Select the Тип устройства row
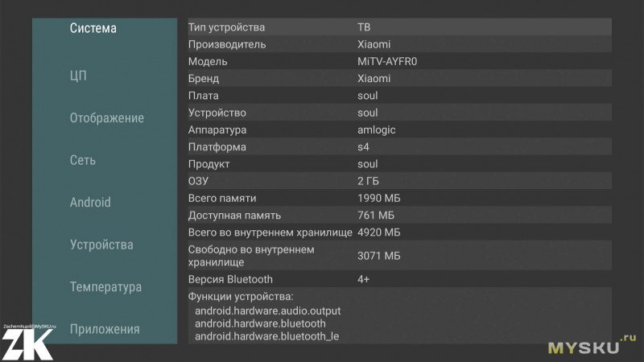The image size is (644, 362). pos(399,27)
